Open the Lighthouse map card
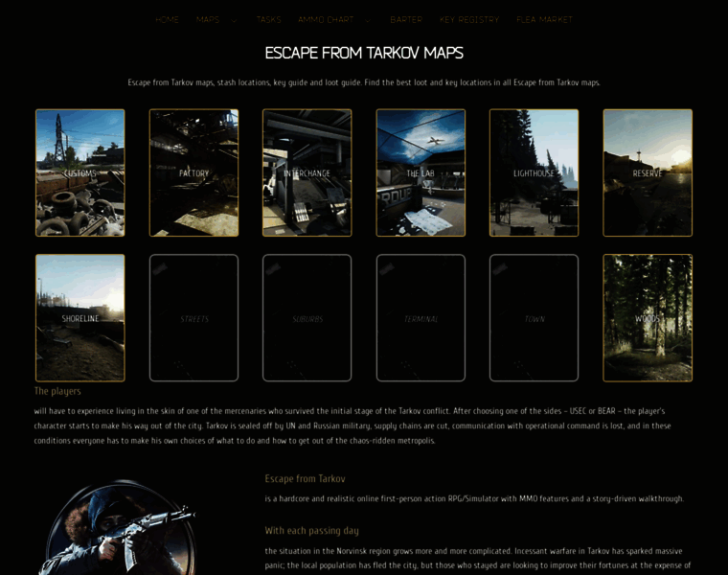Image resolution: width=728 pixels, height=575 pixels. click(534, 172)
